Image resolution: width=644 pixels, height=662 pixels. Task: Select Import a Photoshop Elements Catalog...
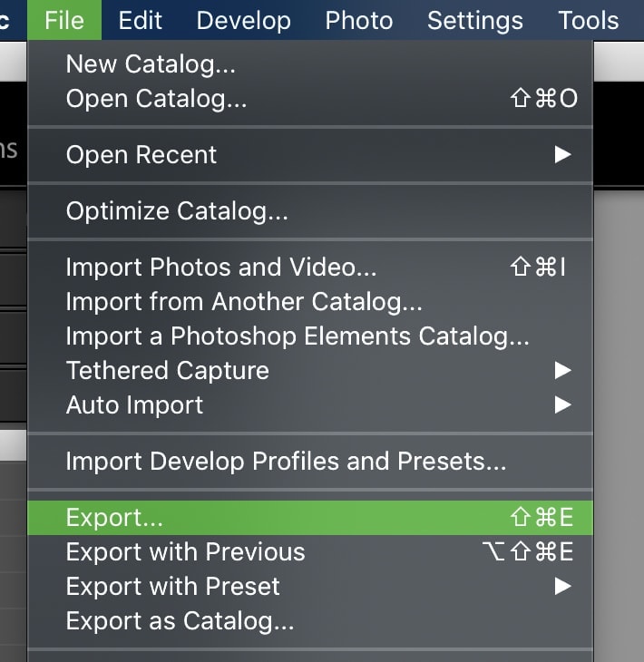[x=310, y=336]
